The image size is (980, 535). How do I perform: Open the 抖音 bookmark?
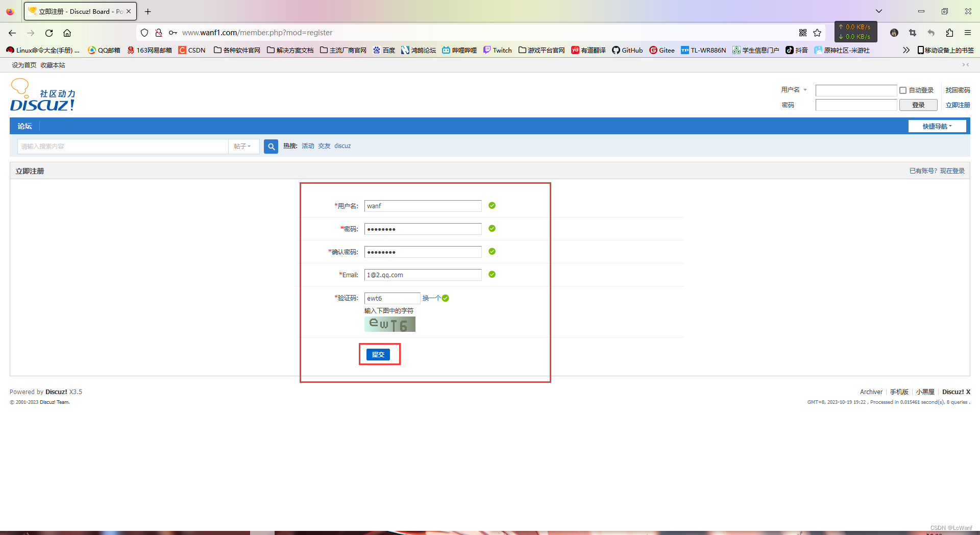coord(797,50)
